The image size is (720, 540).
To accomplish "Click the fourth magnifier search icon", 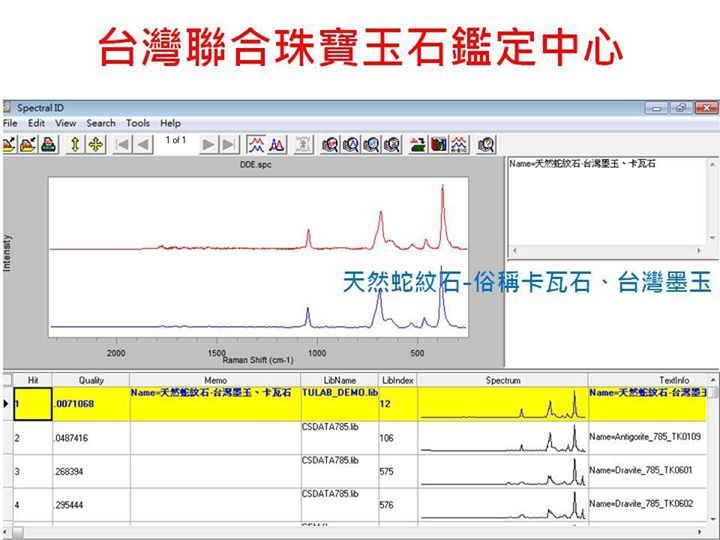I will pyautogui.click(x=392, y=145).
